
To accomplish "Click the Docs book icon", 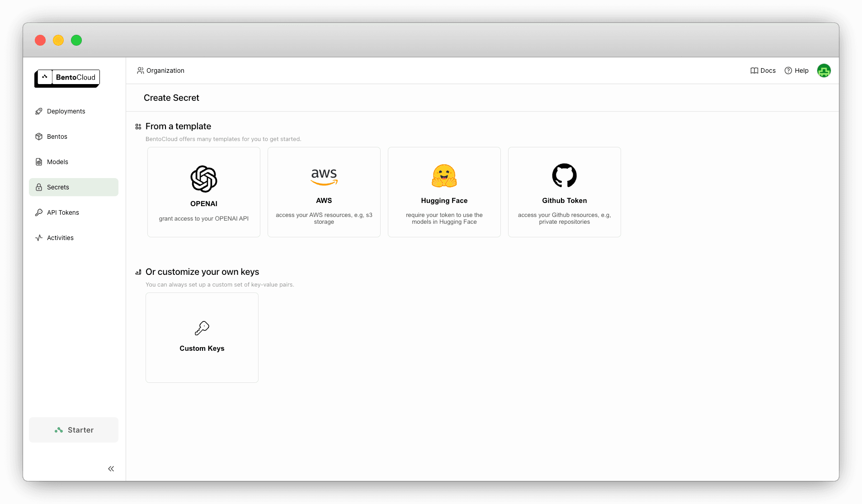I will tap(754, 71).
